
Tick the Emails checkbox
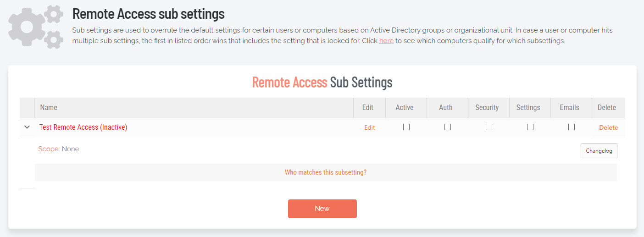tap(572, 127)
